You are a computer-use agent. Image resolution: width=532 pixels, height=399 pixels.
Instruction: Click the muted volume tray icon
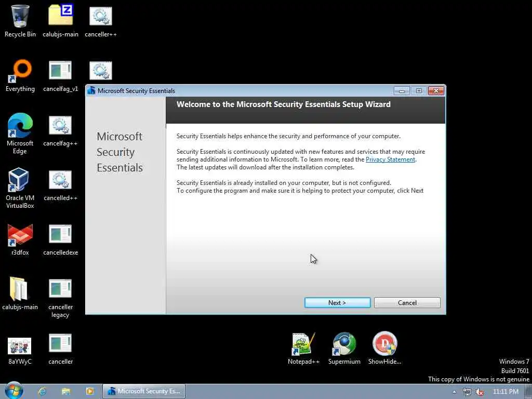click(479, 392)
